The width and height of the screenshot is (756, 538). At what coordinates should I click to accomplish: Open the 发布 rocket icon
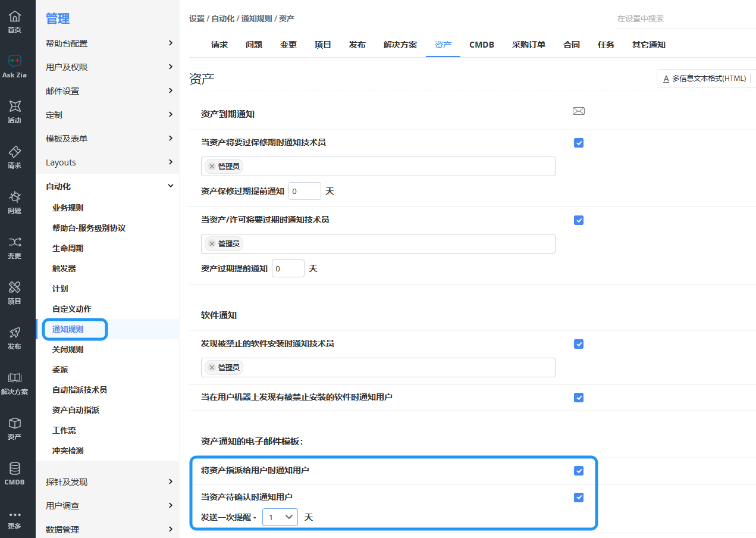click(15, 333)
